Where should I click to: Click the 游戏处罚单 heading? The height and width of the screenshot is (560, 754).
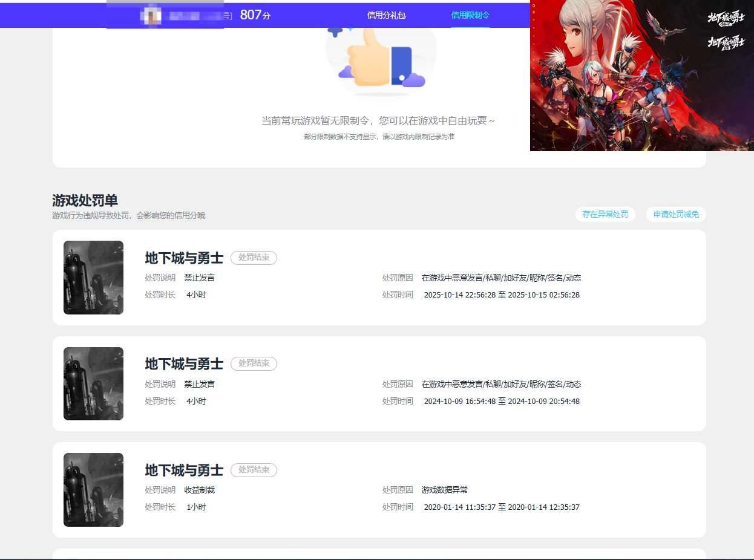coord(85,201)
